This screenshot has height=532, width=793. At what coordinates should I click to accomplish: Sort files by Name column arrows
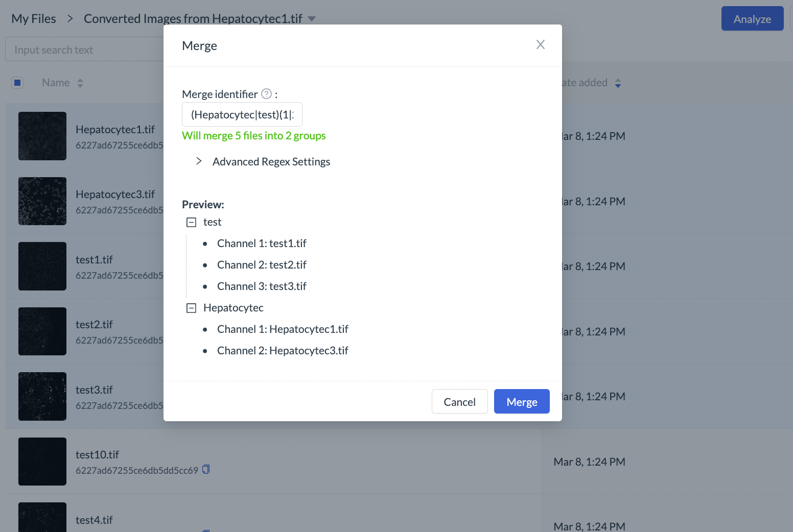(x=80, y=83)
